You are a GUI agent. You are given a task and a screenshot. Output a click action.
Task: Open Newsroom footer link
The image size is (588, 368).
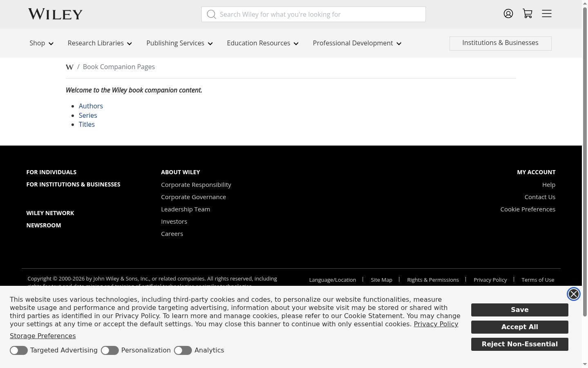coord(44,225)
